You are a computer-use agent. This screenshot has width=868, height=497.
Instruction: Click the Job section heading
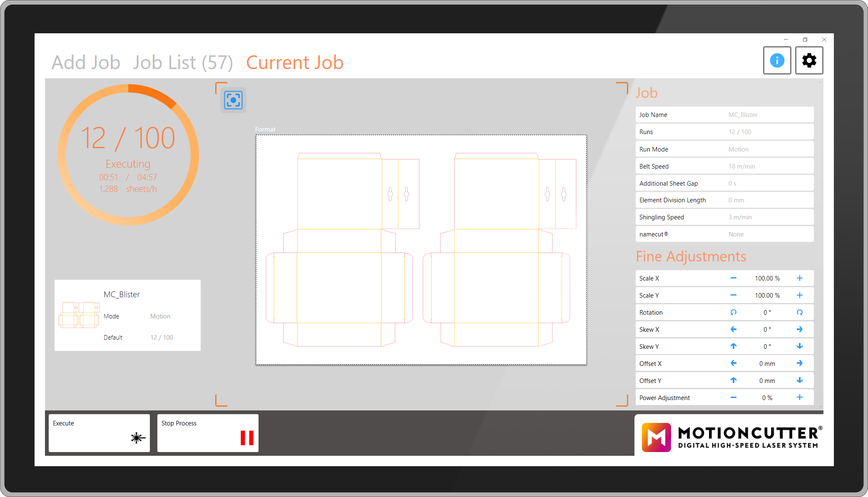tap(646, 93)
